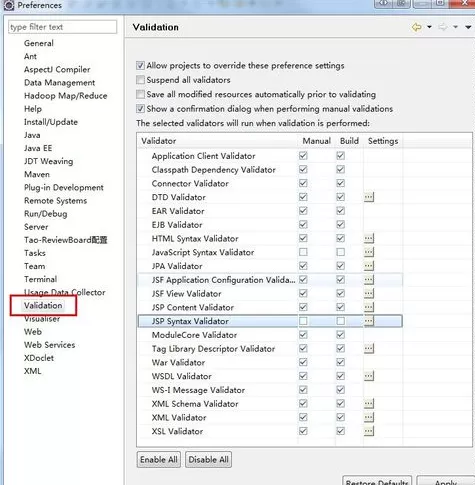This screenshot has width=475, height=485.
Task: Open JSF Application Configuration Validator settings
Action: 369,280
